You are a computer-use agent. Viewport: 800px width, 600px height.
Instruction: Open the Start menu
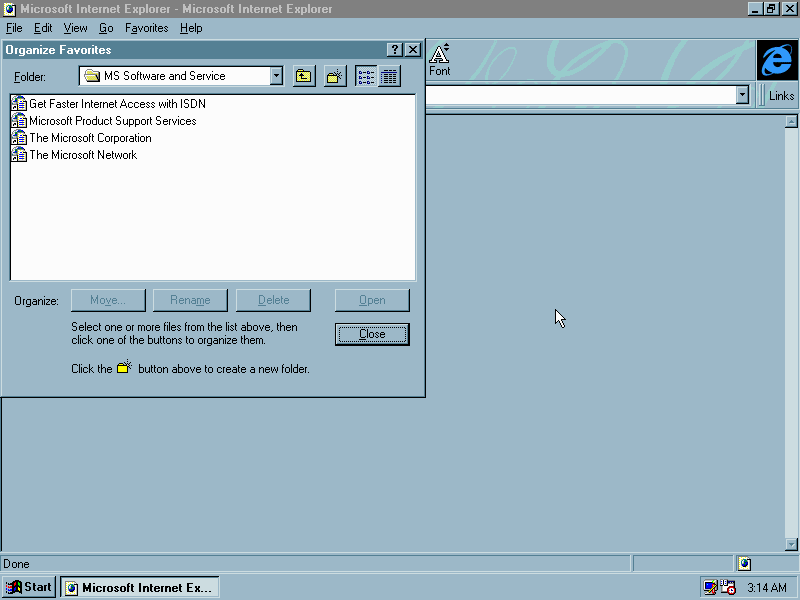pos(29,587)
